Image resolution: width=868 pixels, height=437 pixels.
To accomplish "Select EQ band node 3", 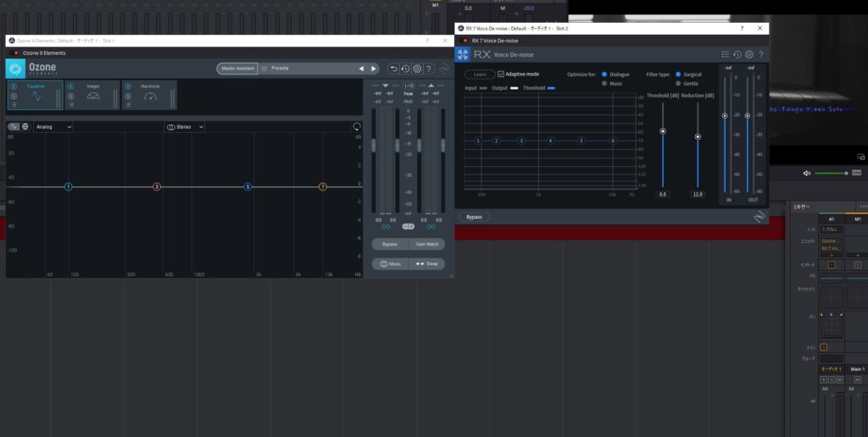I will (157, 187).
